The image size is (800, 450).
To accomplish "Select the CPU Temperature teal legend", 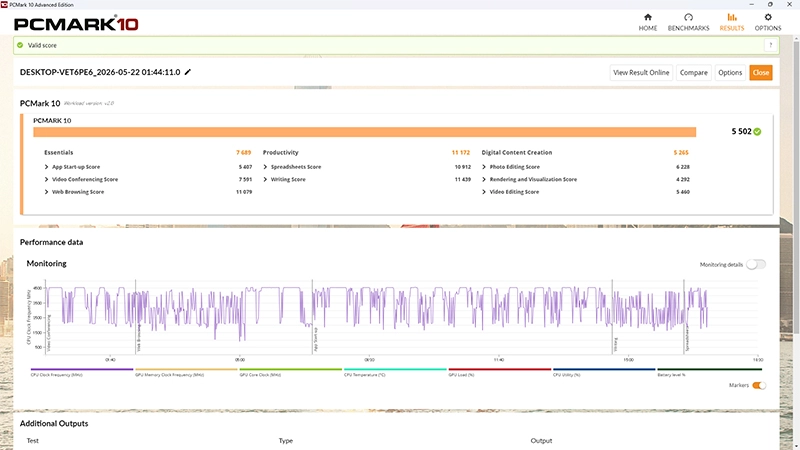I will (x=395, y=372).
